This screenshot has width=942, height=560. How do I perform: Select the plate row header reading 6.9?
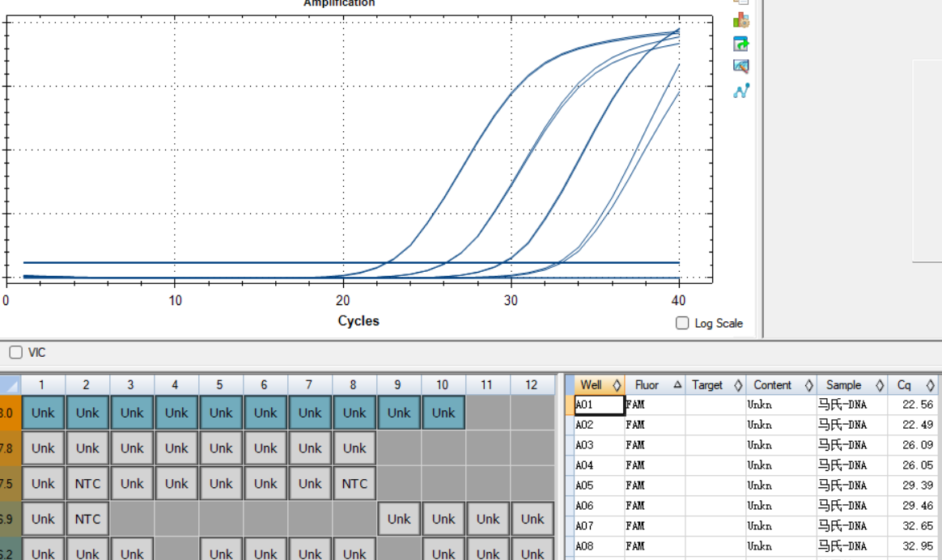pyautogui.click(x=11, y=520)
